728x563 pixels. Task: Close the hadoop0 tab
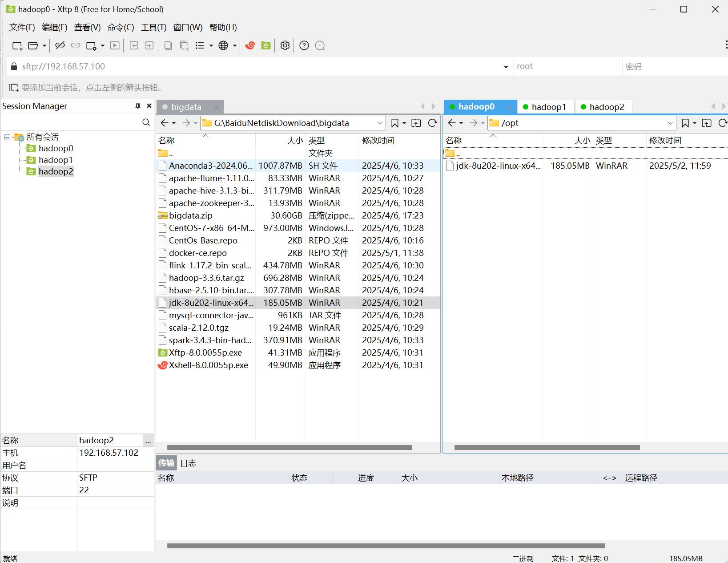coord(510,107)
